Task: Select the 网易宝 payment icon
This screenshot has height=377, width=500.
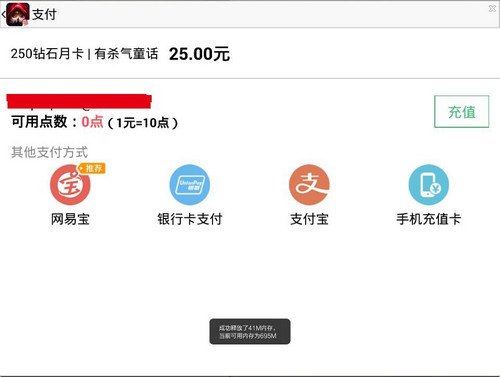Action: point(70,184)
